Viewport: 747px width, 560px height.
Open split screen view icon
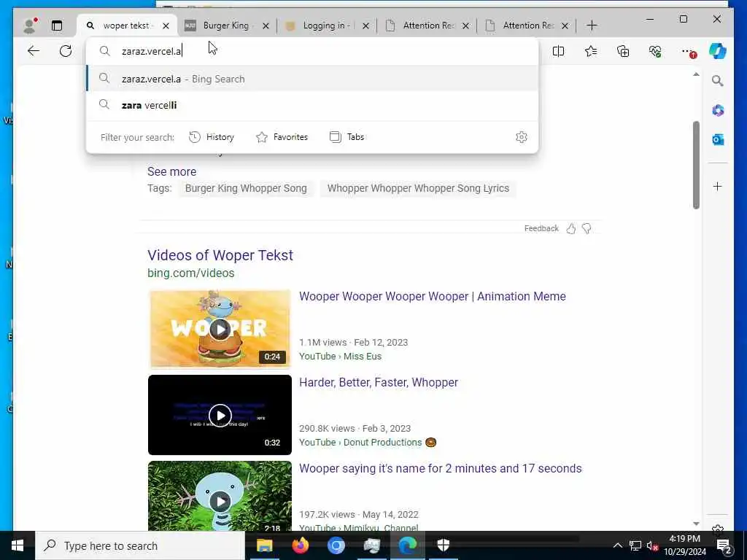(x=558, y=51)
